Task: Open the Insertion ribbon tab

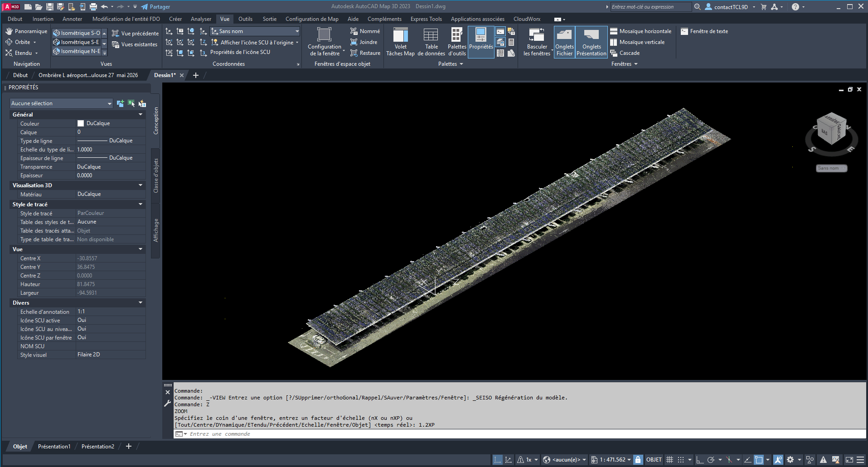Action: [x=43, y=19]
